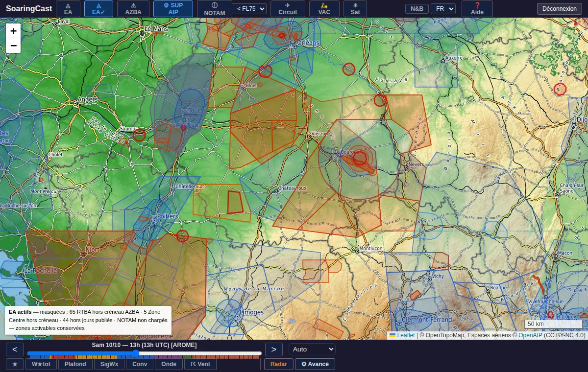
Task: Open the Circuit tool
Action: coord(288,9)
